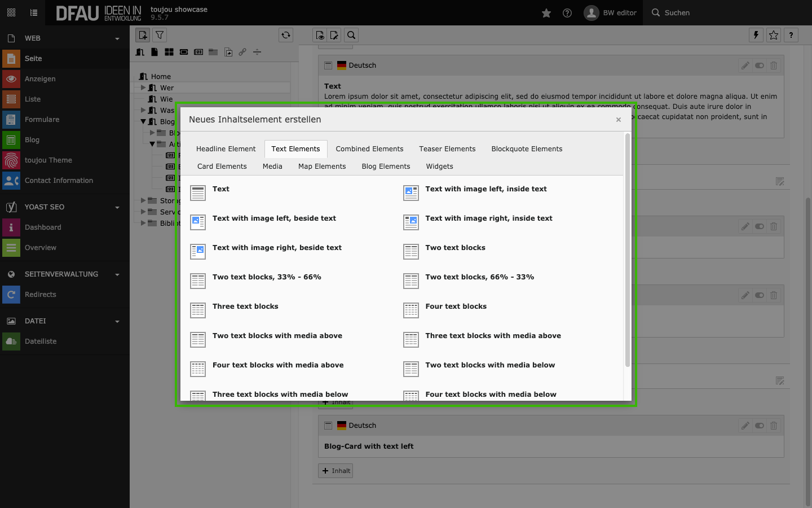This screenshot has height=508, width=812.
Task: Click the clear cache lightning icon
Action: coord(756,35)
